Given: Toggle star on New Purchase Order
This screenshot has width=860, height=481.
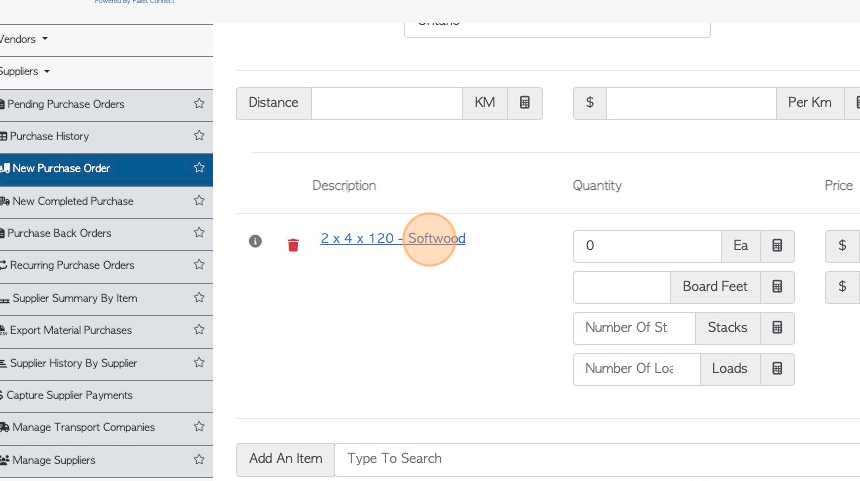Looking at the screenshot, I should tap(199, 167).
